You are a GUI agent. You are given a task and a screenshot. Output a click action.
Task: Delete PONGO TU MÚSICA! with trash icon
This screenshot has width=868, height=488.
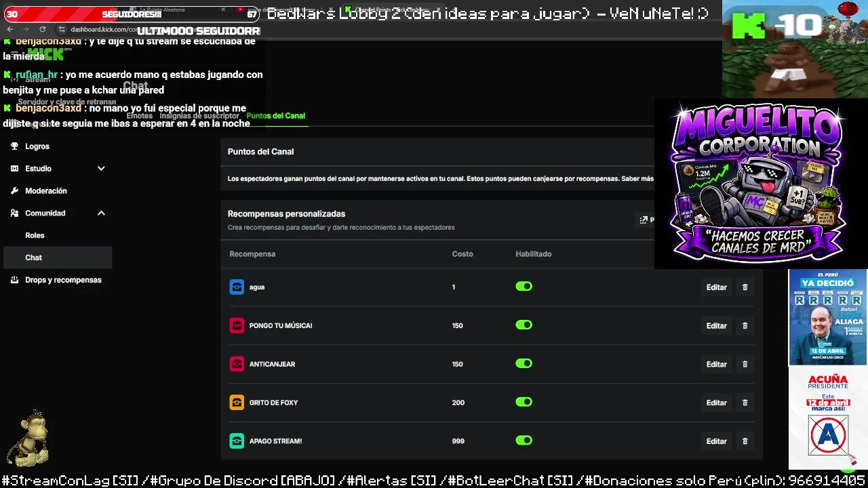(745, 326)
